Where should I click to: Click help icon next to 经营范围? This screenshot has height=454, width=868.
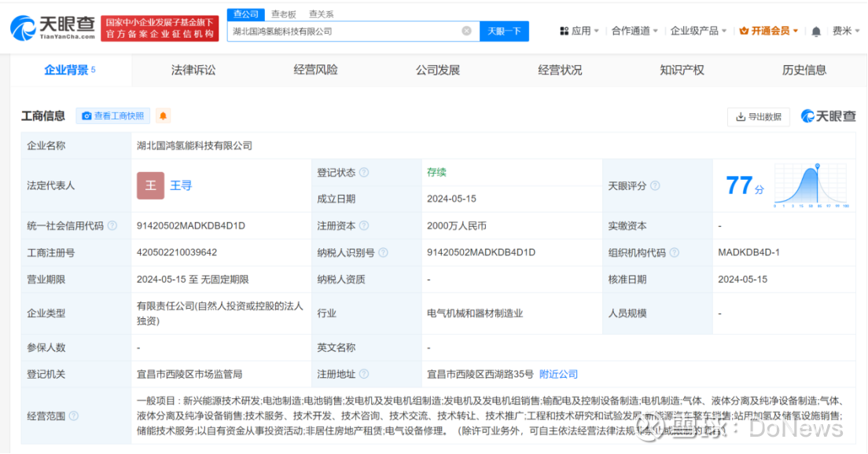tap(74, 416)
